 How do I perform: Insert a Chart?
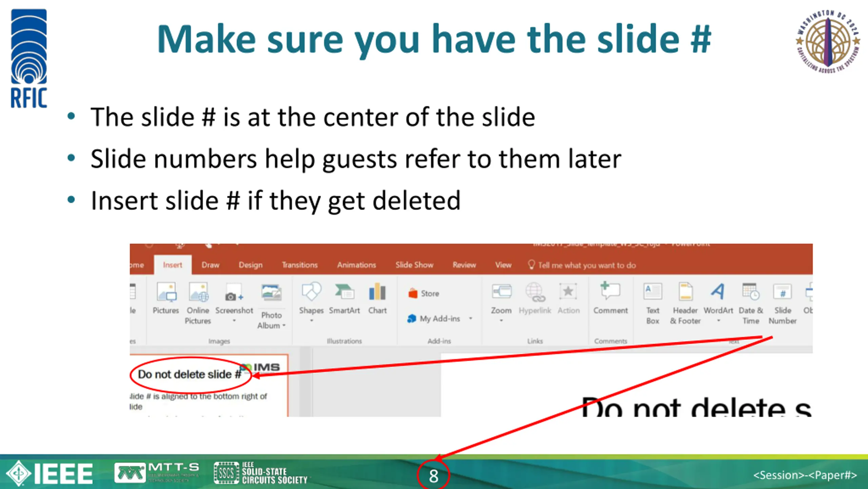(377, 298)
